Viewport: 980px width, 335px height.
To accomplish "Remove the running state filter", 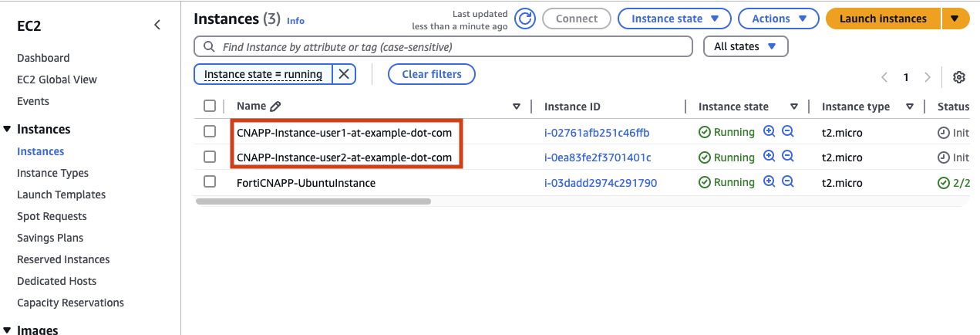I will [x=344, y=74].
